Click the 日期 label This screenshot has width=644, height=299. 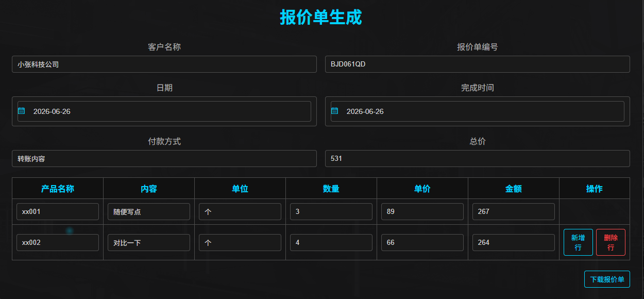[x=164, y=88]
